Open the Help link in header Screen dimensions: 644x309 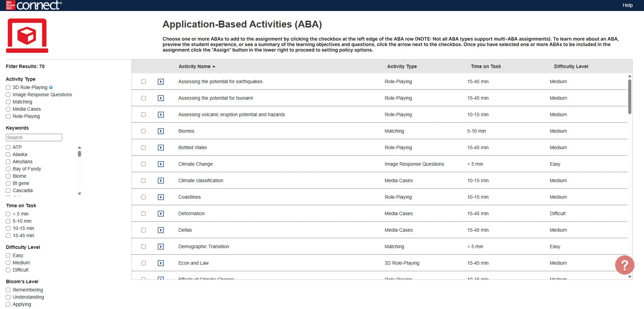point(628,5)
